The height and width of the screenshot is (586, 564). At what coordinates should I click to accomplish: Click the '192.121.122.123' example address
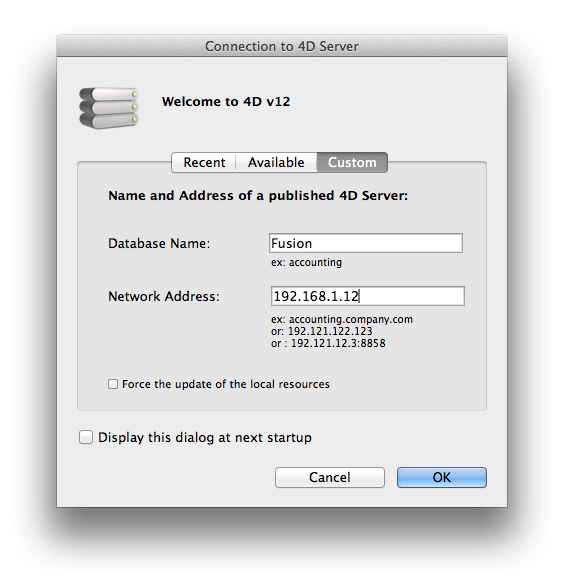(x=330, y=331)
